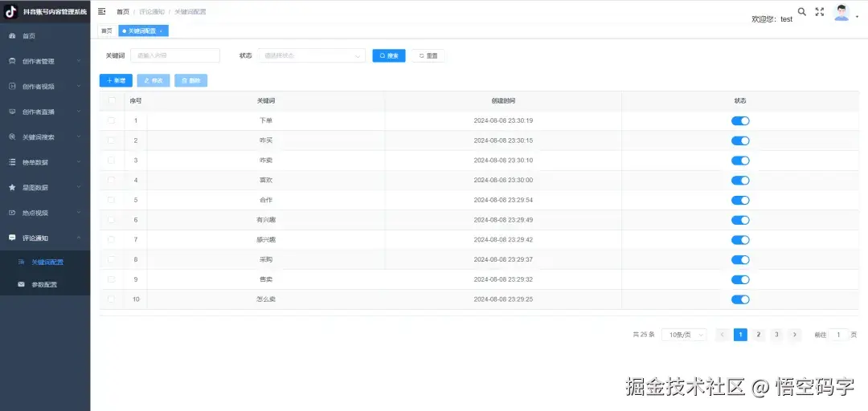The height and width of the screenshot is (411, 868).
Task: Collapse the sidebar with the hamburger icon
Action: (102, 11)
